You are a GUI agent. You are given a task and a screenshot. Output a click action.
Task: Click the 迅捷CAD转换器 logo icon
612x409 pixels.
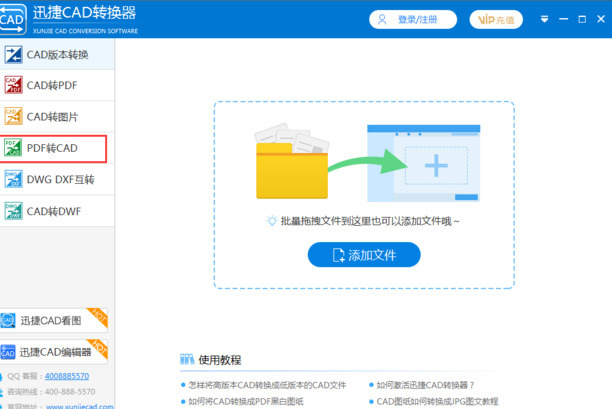click(x=12, y=19)
